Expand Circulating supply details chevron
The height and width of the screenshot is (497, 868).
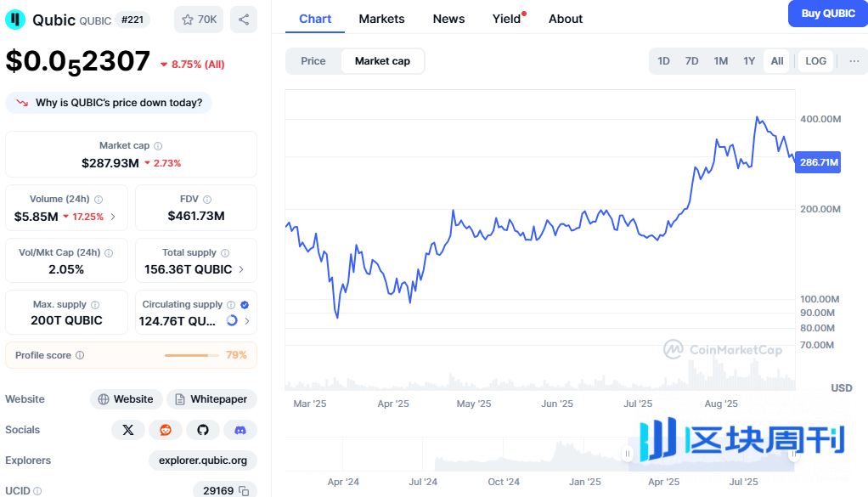(247, 321)
